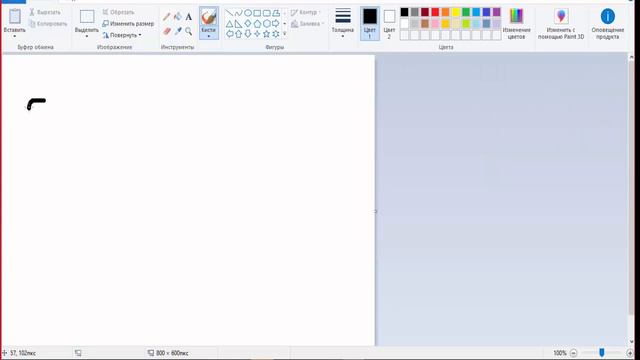
Task: Expand the Вставить paste options arrow
Action: [15, 36]
